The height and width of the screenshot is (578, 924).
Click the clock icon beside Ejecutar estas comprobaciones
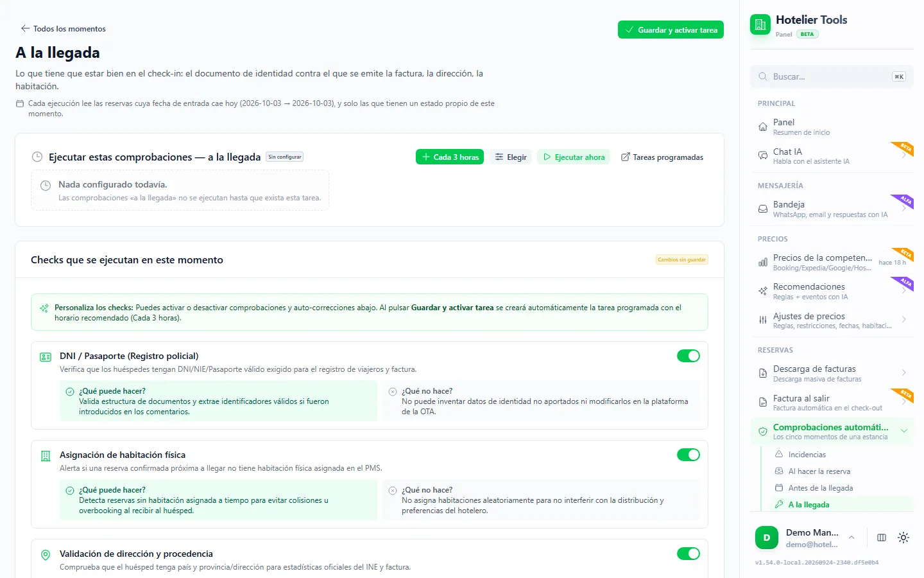37,157
